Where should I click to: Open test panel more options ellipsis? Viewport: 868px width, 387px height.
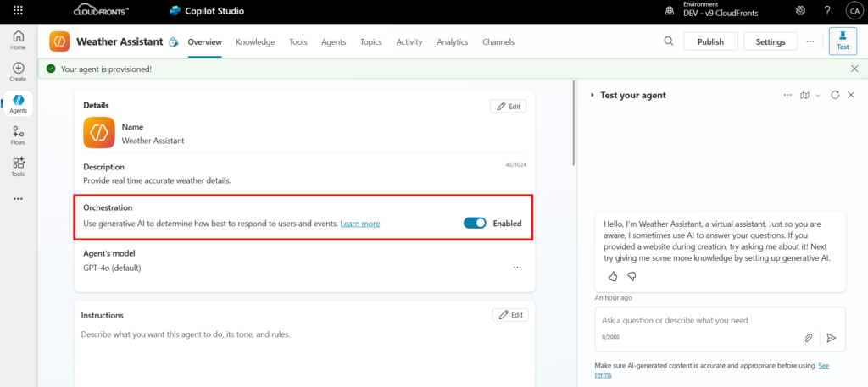[x=787, y=95]
